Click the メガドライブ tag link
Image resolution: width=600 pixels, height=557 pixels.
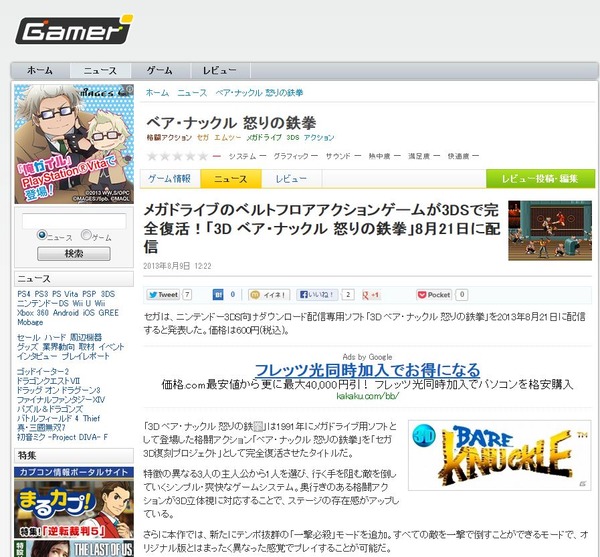pos(264,137)
